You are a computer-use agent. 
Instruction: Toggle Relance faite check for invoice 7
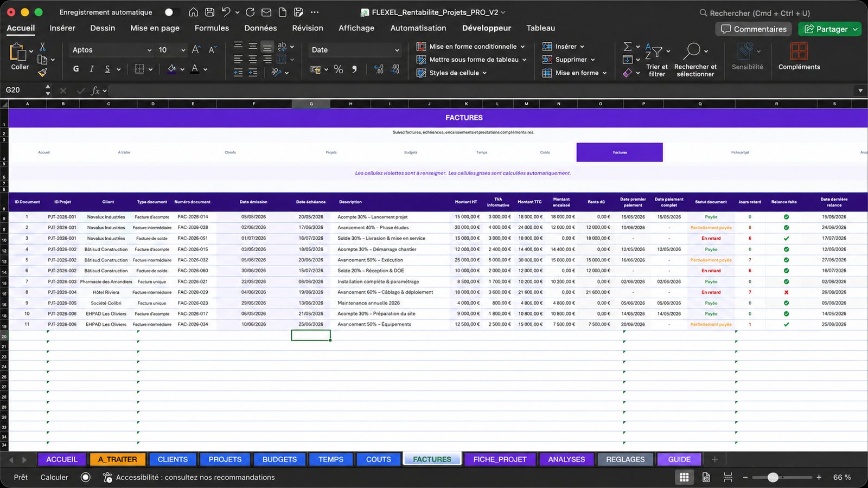pyautogui.click(x=786, y=281)
